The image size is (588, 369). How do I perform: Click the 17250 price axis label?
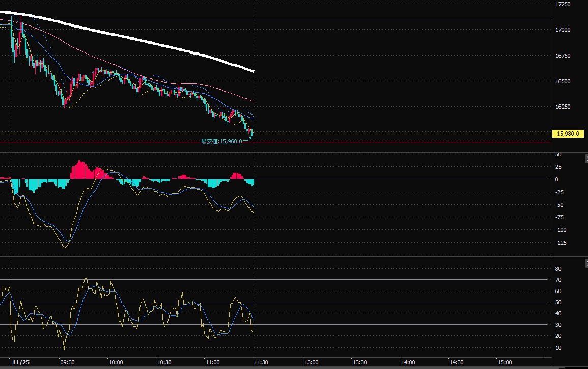[563, 4]
